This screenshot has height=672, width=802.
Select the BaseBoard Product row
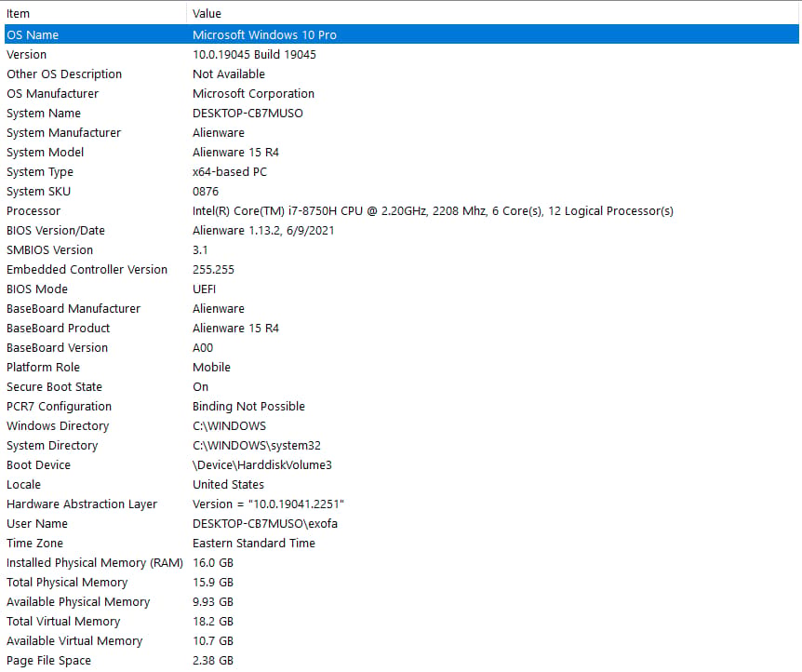click(402, 328)
